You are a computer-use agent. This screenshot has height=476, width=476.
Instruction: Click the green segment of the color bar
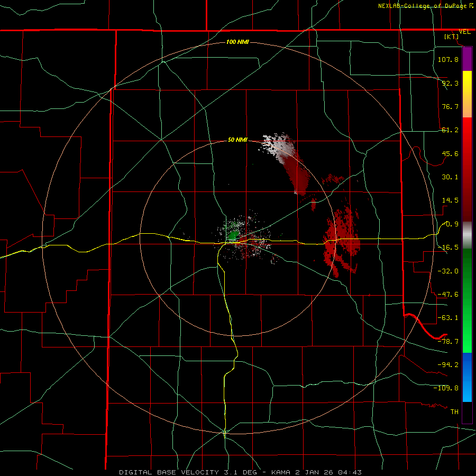[x=467, y=300]
